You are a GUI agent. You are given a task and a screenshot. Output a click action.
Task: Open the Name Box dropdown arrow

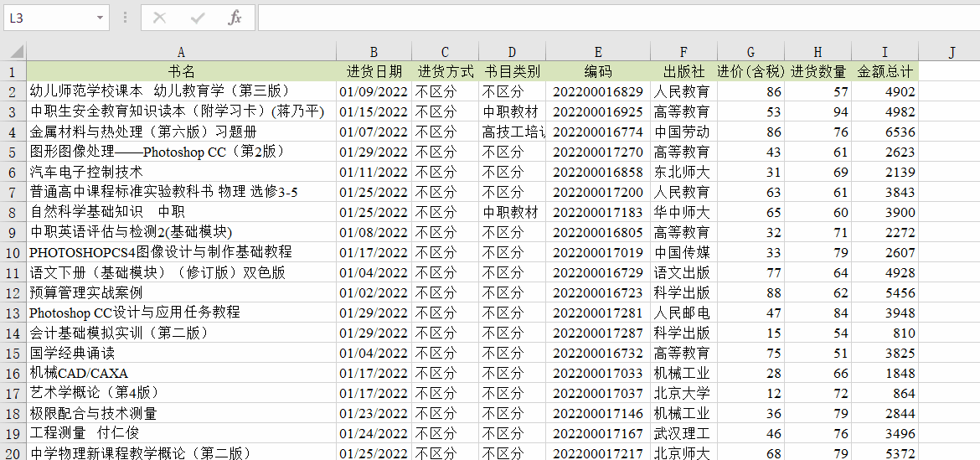coord(100,18)
